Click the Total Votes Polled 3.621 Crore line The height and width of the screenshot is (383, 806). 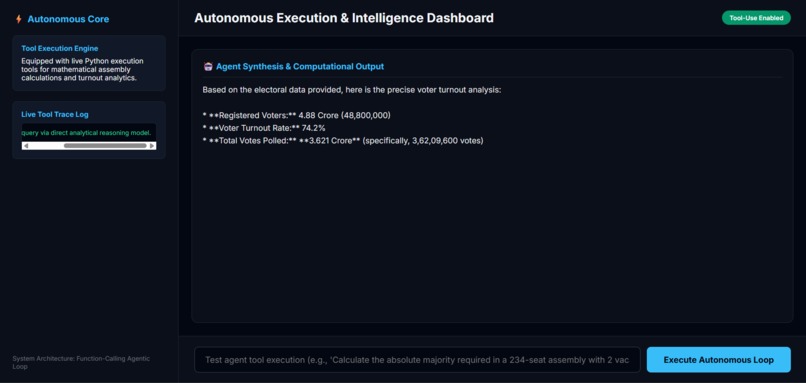tap(343, 140)
